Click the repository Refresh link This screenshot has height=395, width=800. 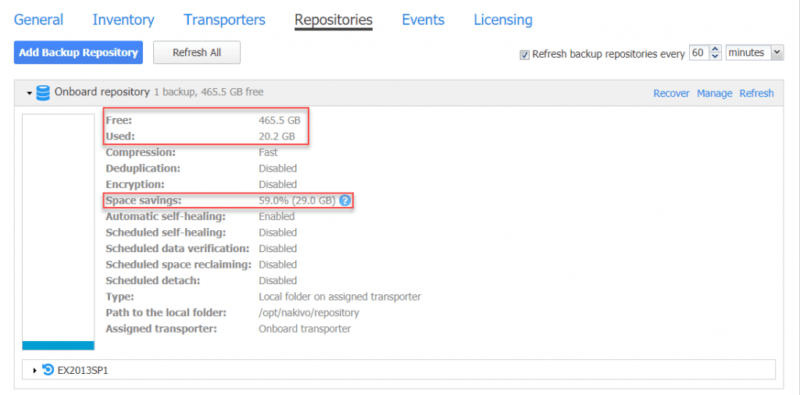coord(757,93)
